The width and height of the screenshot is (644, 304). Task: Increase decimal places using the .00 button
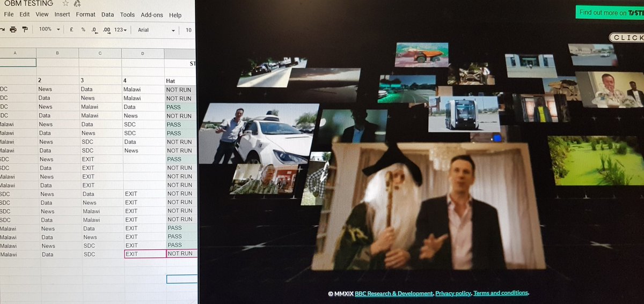pyautogui.click(x=106, y=30)
